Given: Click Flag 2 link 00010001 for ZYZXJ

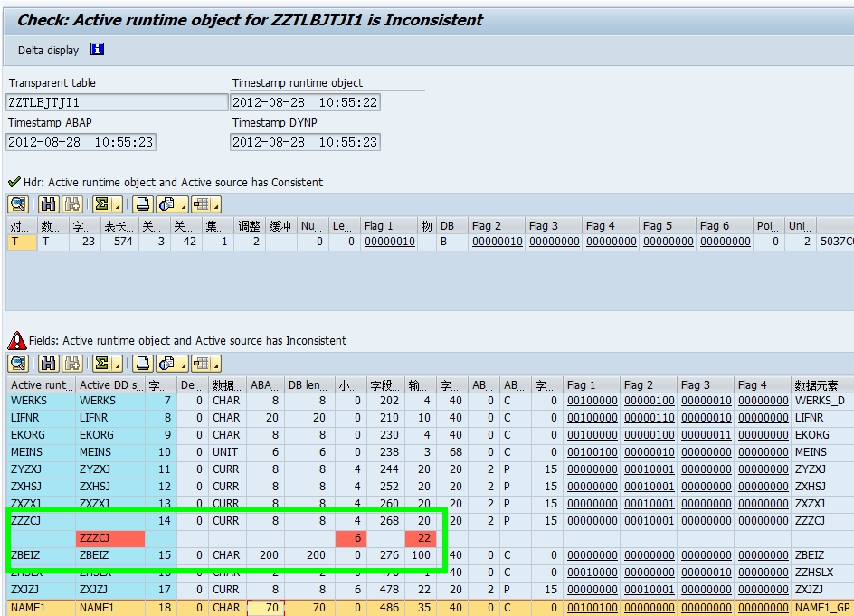Looking at the screenshot, I should pyautogui.click(x=650, y=469).
